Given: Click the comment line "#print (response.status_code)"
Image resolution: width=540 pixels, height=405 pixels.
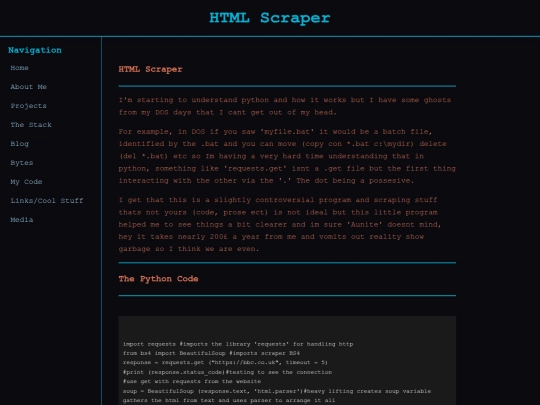Looking at the screenshot, I should pyautogui.click(x=227, y=372).
